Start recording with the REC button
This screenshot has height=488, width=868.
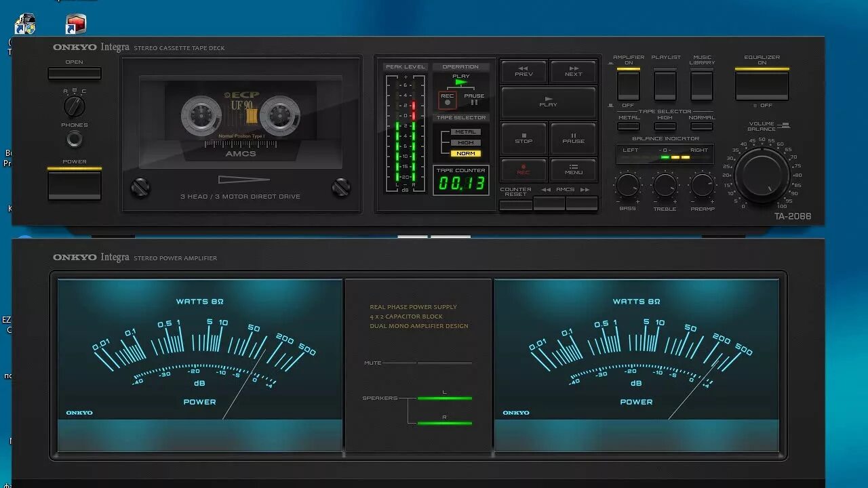click(x=524, y=169)
